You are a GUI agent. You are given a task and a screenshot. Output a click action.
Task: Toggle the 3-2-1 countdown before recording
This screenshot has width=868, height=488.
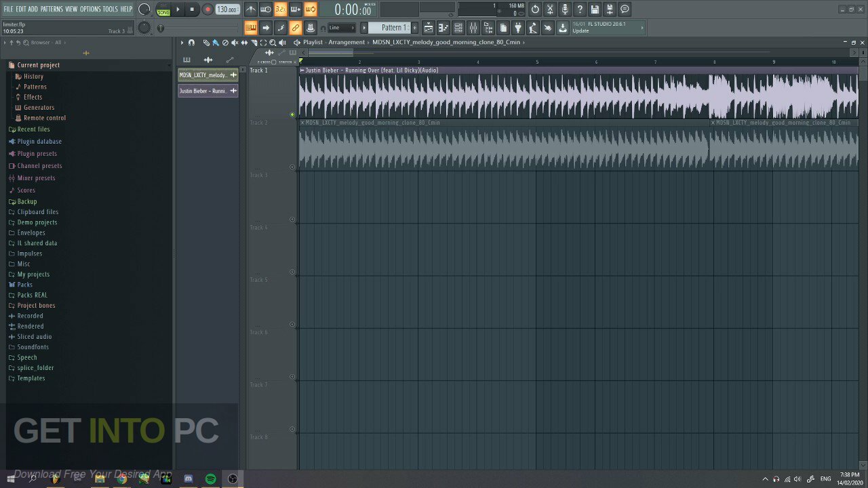[x=281, y=9]
